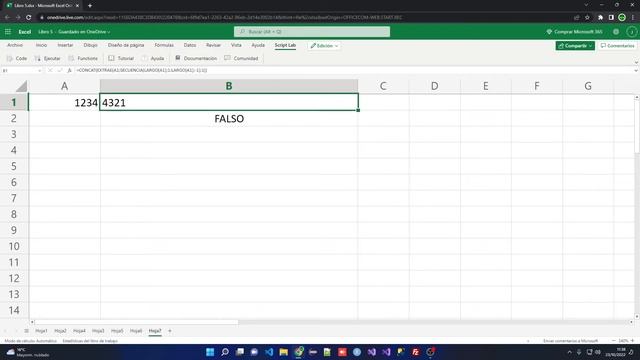Open Diseño de página tab
Screen dimensions: 640x360
(126, 45)
